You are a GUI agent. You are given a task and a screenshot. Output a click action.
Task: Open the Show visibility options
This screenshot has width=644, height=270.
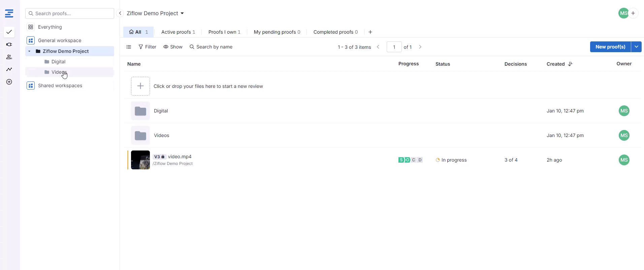click(173, 47)
